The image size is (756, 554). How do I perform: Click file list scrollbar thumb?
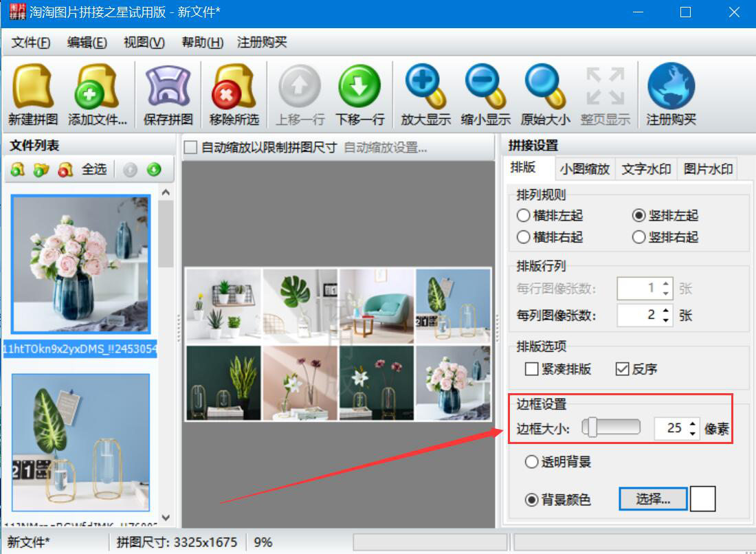coord(166,234)
